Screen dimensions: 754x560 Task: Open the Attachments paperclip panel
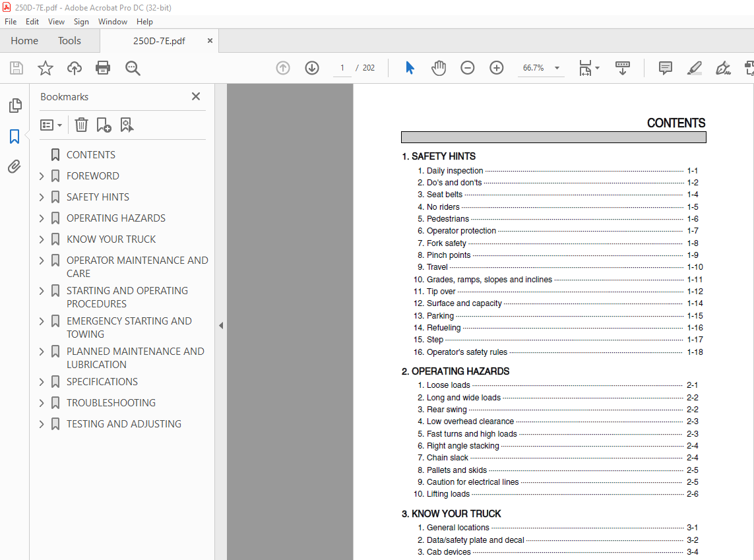pyautogui.click(x=15, y=167)
